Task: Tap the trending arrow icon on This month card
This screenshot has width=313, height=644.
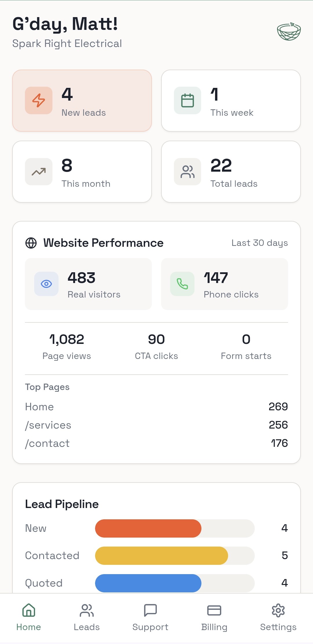Action: pos(39,171)
